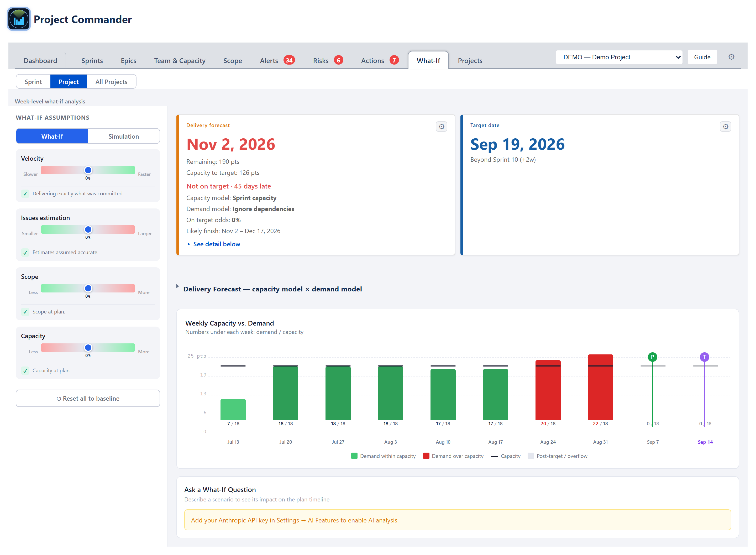756x555 pixels.
Task: Click the Capacity slider handle
Action: coord(88,347)
